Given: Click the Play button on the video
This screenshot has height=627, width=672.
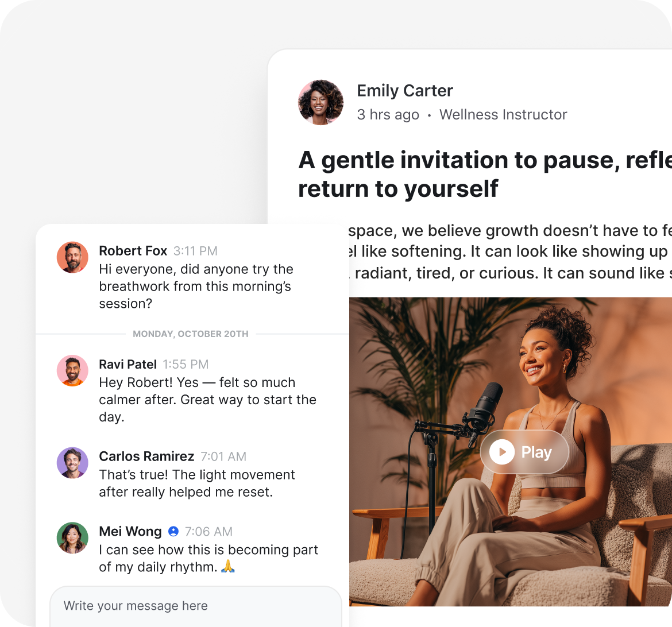Looking at the screenshot, I should (524, 452).
